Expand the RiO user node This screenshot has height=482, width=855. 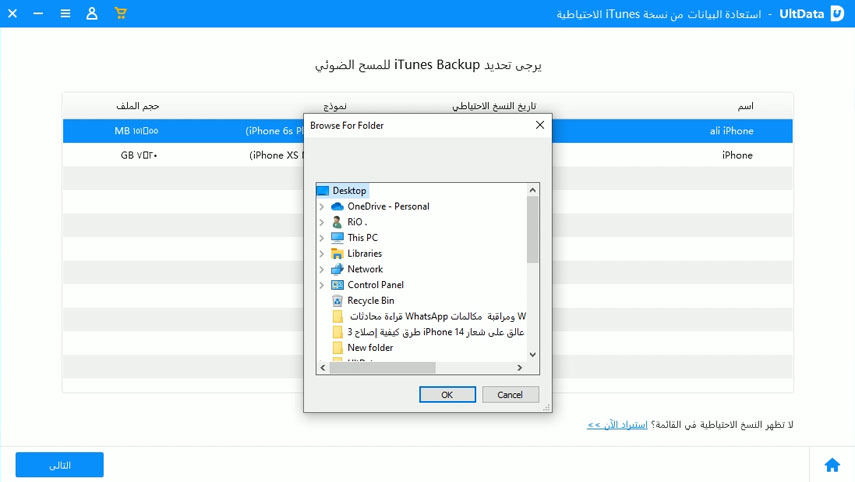point(322,222)
